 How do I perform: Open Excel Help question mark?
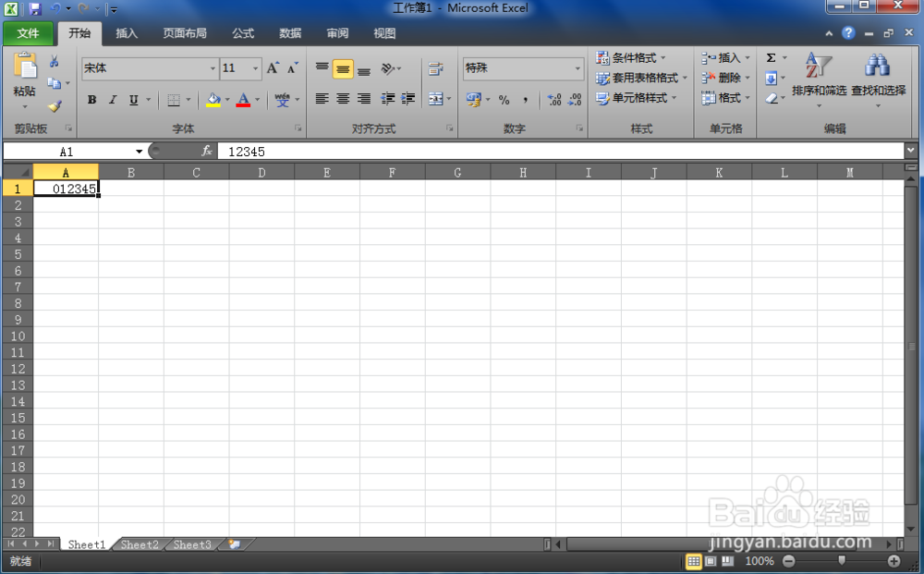[848, 33]
